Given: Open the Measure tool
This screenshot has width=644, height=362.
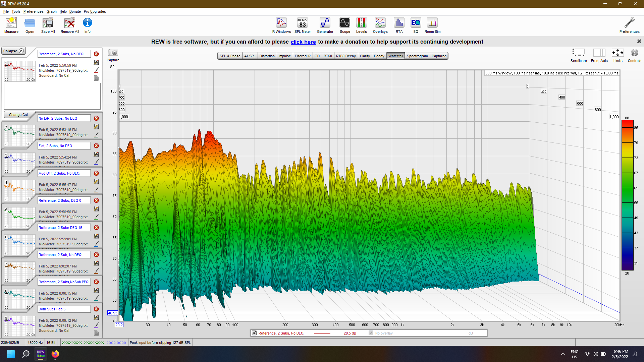Looking at the screenshot, I should coord(11,25).
